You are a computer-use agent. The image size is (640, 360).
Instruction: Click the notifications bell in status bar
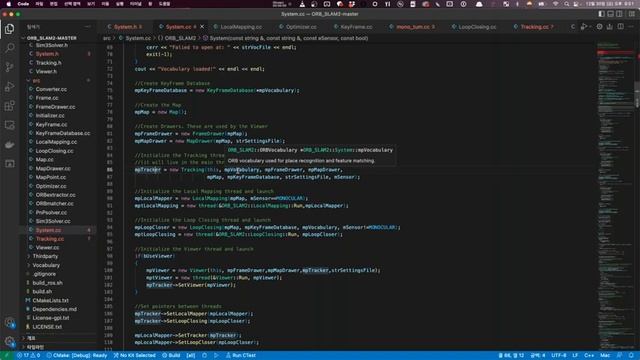(x=631, y=356)
